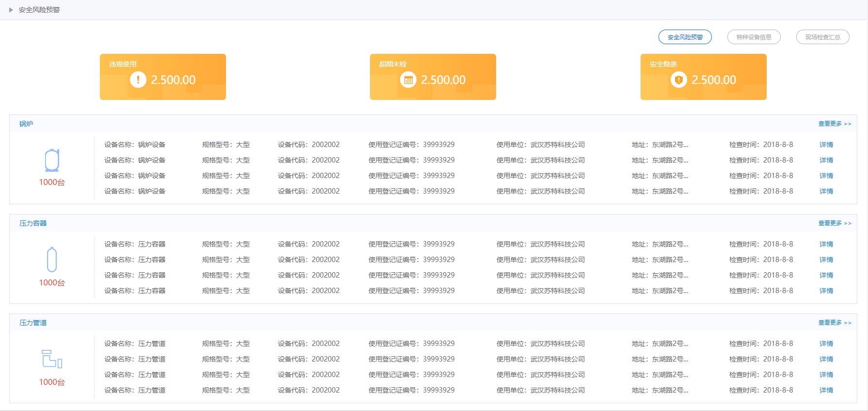
Task: Click exclamation icon on 违规使用 card
Action: tap(138, 80)
